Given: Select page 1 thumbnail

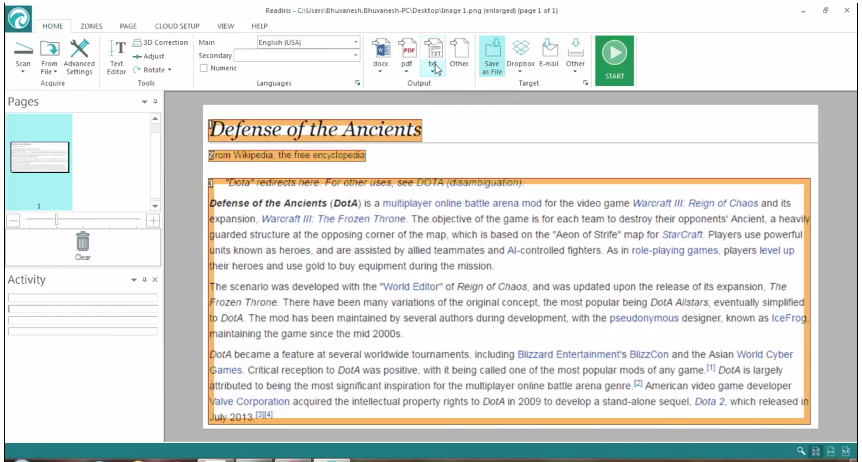Looking at the screenshot, I should click(40, 157).
